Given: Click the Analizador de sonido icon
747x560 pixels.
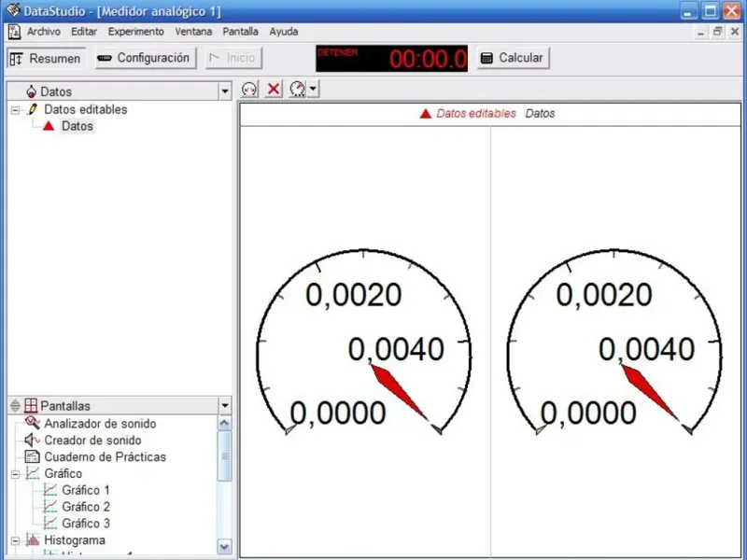Looking at the screenshot, I should (33, 423).
